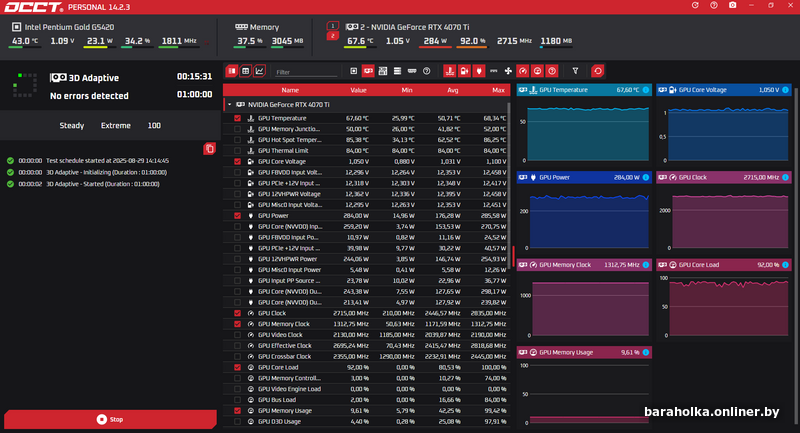Image resolution: width=800 pixels, height=433 pixels.
Task: Select the GPU Effective Clock row
Action: click(366, 346)
